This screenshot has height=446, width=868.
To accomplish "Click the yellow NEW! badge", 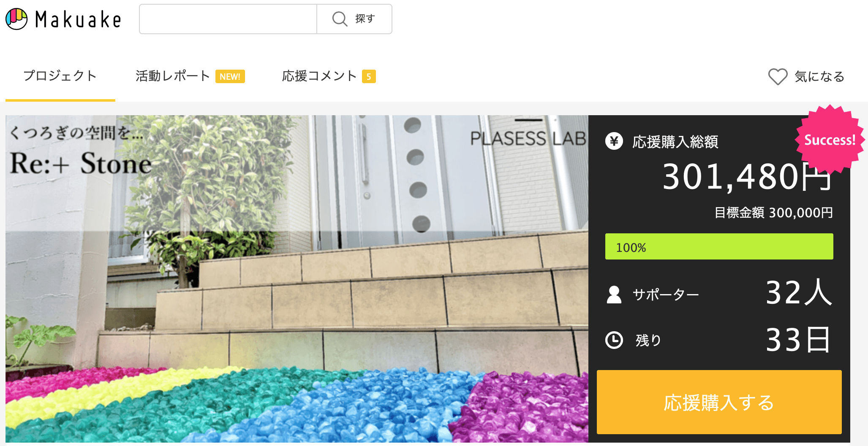I will click(x=230, y=76).
